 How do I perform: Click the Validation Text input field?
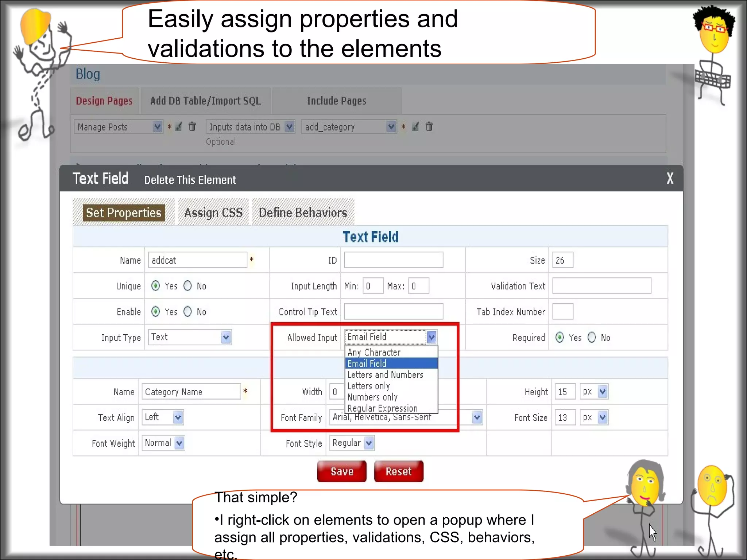(x=602, y=286)
